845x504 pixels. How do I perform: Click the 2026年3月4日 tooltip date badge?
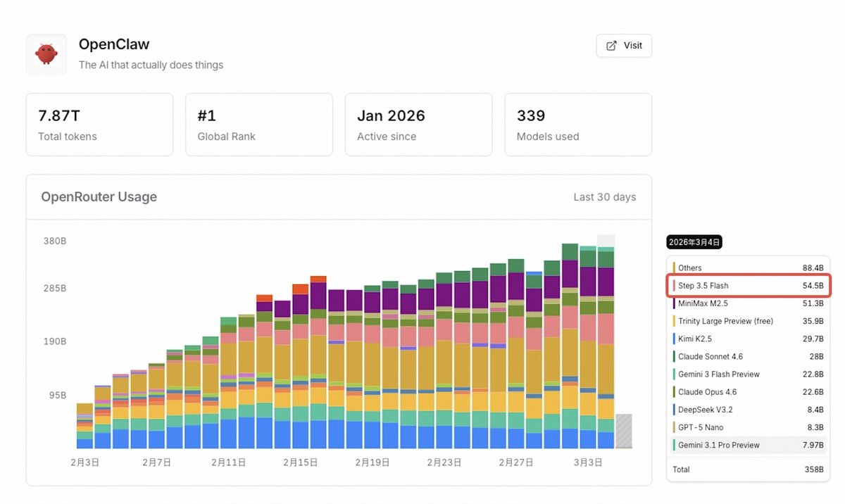(x=694, y=242)
